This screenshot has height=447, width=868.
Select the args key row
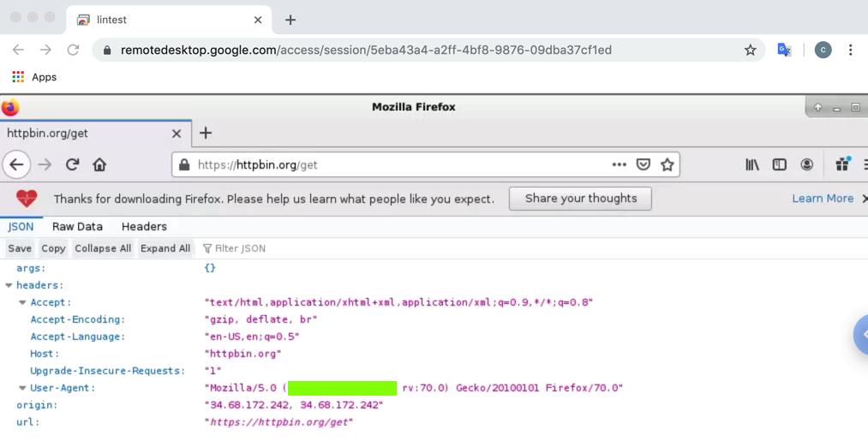click(31, 268)
